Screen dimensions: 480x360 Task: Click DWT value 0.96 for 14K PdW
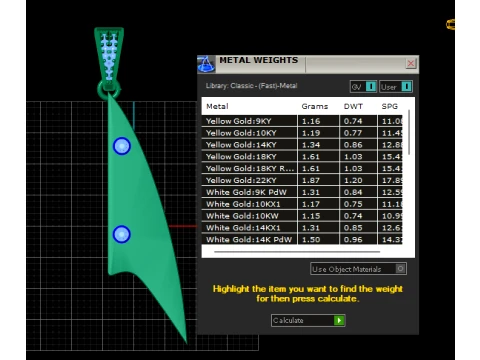click(353, 239)
